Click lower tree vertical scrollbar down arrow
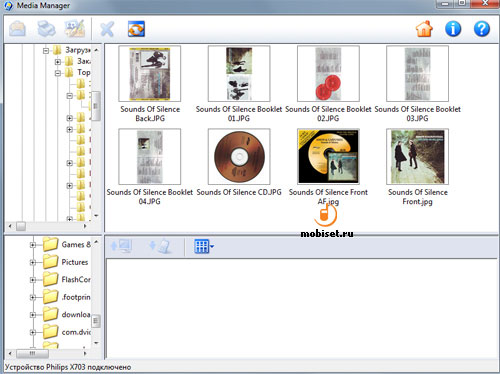 click(x=96, y=343)
